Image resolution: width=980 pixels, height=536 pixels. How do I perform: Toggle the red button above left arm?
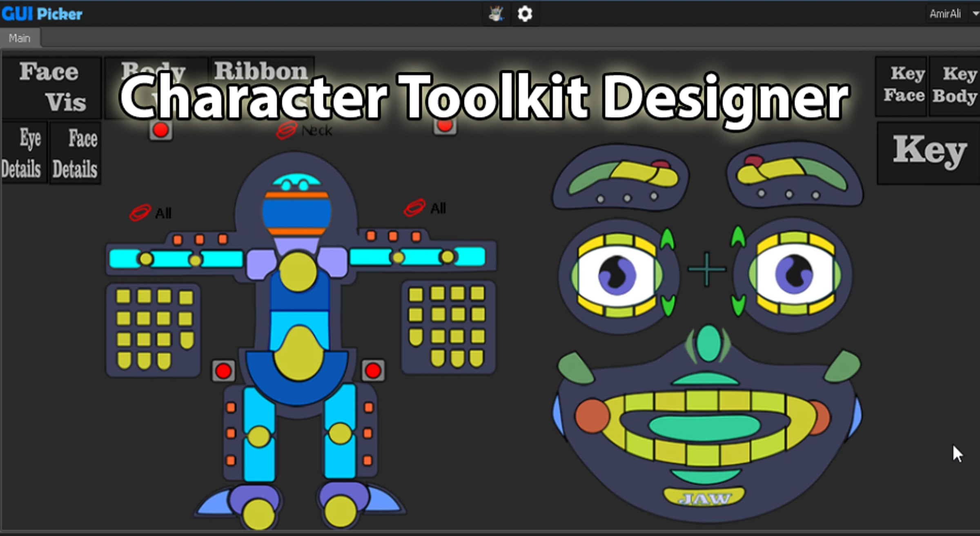tap(160, 131)
